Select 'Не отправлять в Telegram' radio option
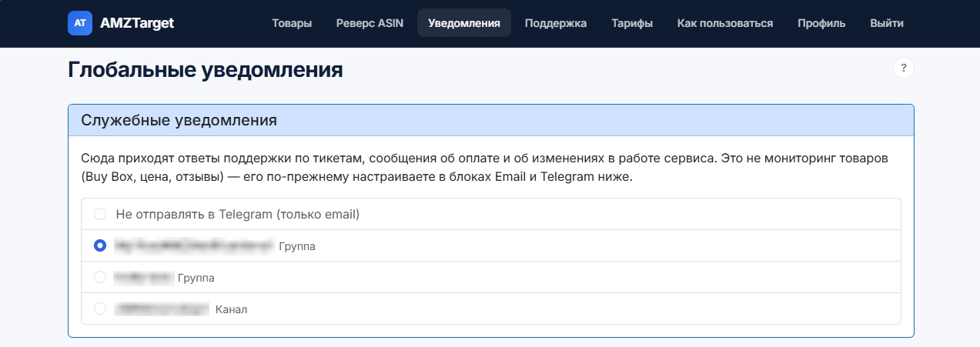Image resolution: width=980 pixels, height=347 pixels. point(100,215)
